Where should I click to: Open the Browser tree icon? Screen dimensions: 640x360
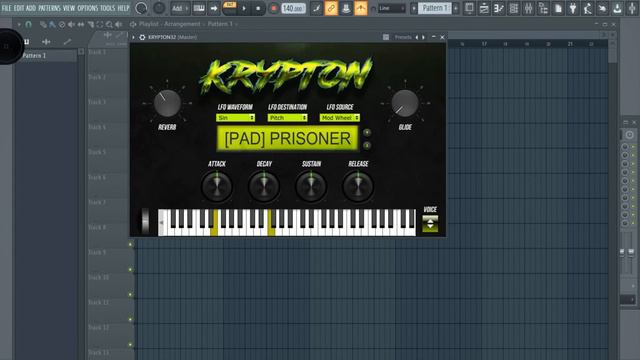(543, 8)
